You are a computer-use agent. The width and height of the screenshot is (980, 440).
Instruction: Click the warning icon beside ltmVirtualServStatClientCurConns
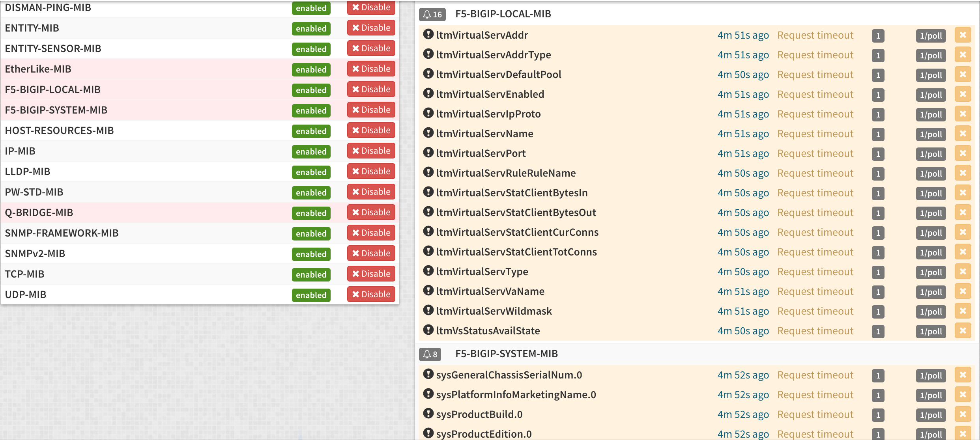(428, 231)
